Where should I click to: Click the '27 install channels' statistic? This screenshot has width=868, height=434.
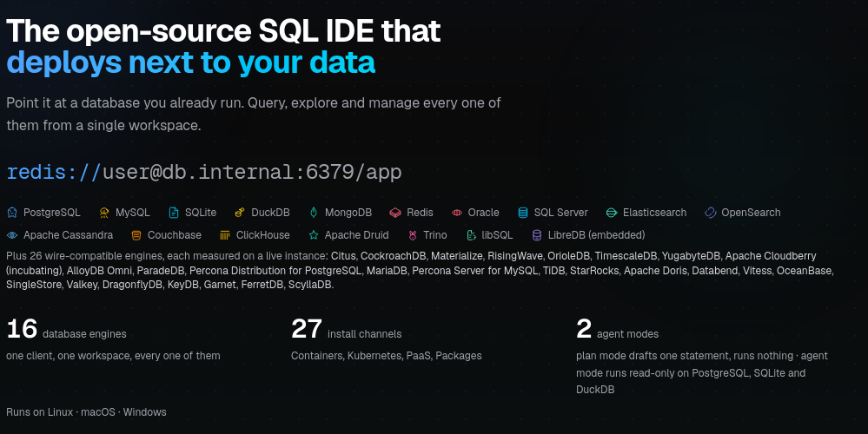click(x=347, y=330)
